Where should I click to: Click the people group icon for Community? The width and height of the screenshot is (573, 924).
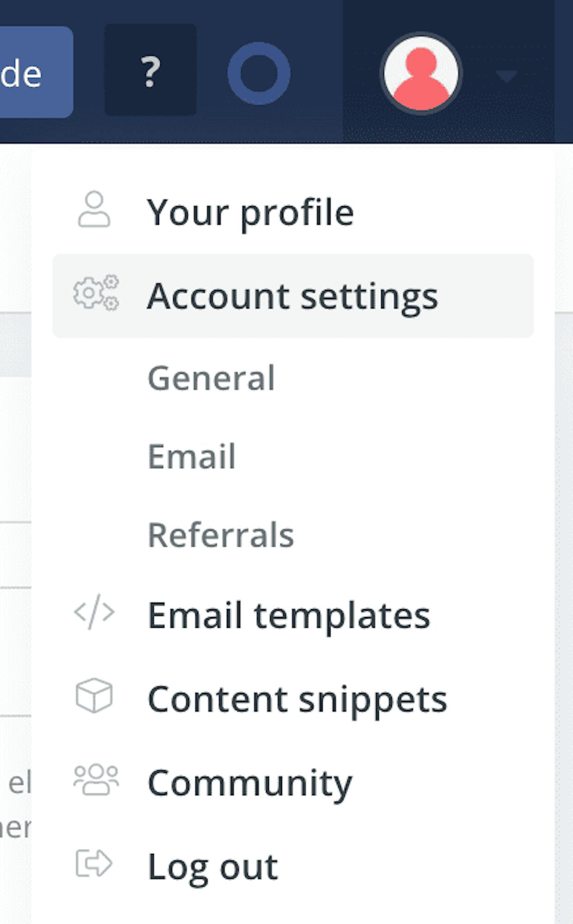tap(96, 779)
